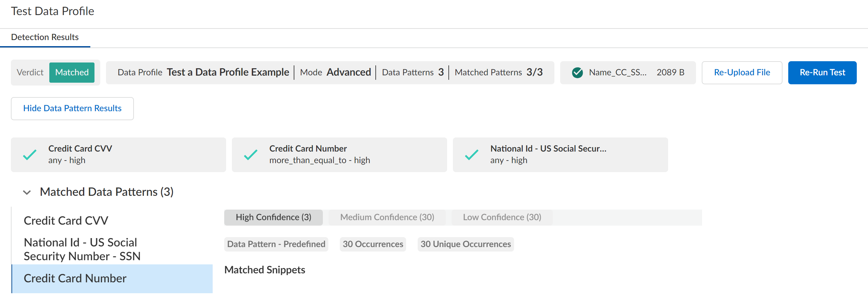Select National Id US Social Security Number entry
Screen dimensions: 868x307
click(x=82, y=249)
